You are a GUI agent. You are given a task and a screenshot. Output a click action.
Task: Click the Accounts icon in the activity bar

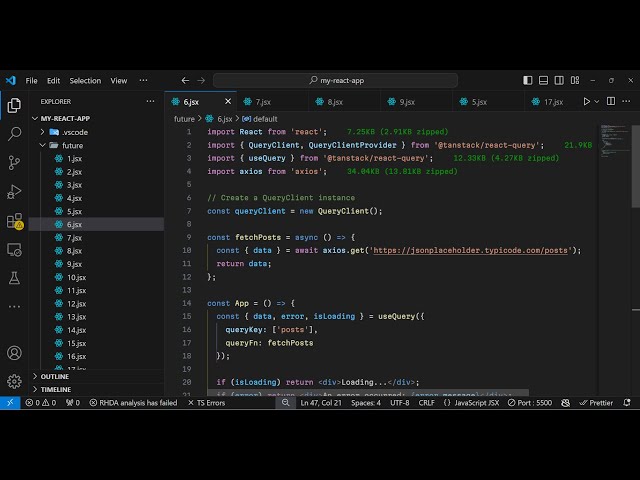(x=14, y=353)
